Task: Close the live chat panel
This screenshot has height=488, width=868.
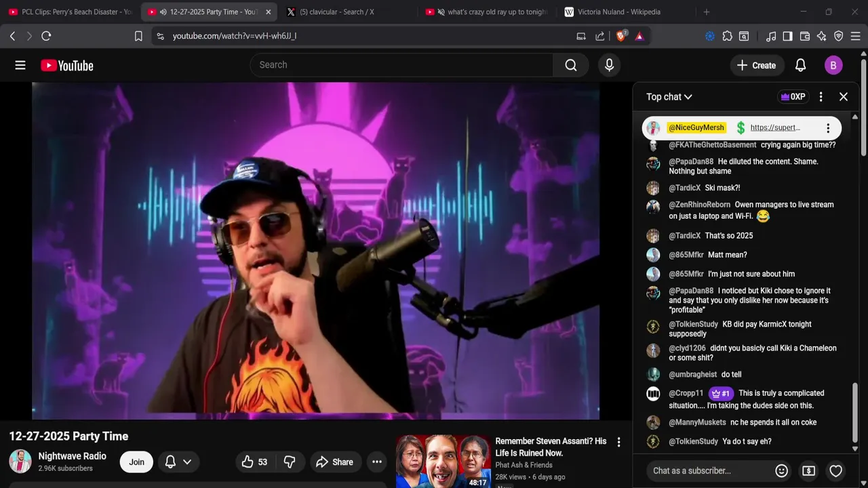Action: click(x=844, y=97)
